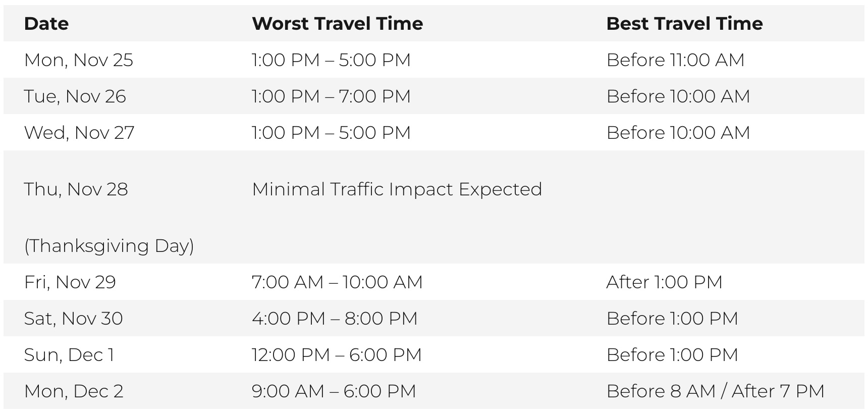The width and height of the screenshot is (868, 413).
Task: Click the 1:00 PM – 7:00 PM cell
Action: [x=331, y=96]
